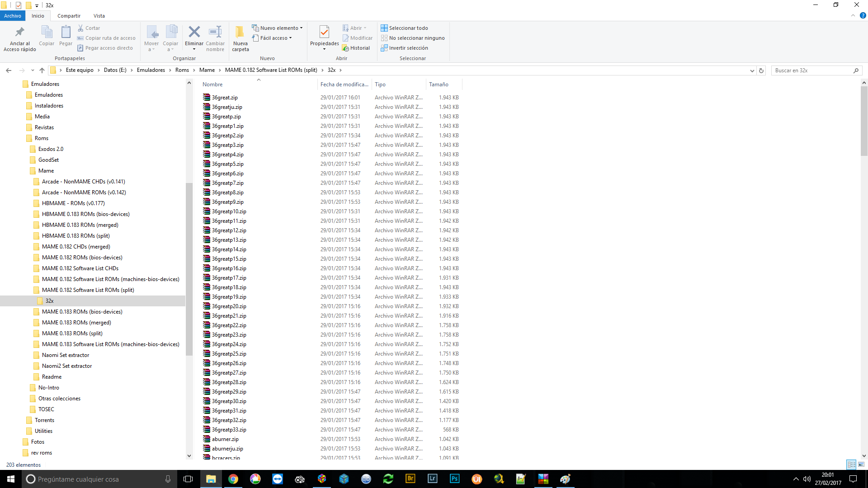868x488 pixels.
Task: Open Task View on the taskbar
Action: coord(188,479)
